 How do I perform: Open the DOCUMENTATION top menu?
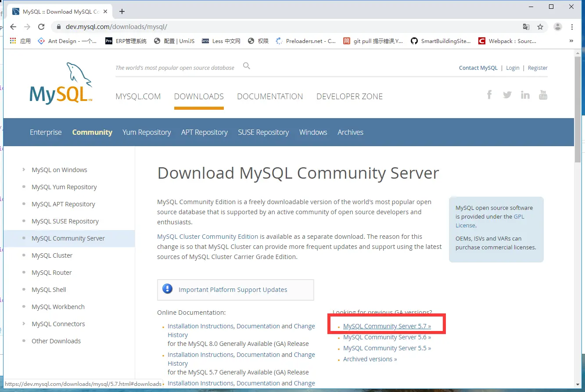click(x=270, y=97)
